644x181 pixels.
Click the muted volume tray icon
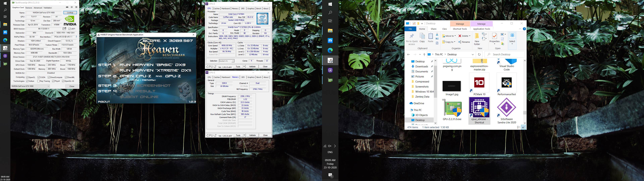[330, 146]
